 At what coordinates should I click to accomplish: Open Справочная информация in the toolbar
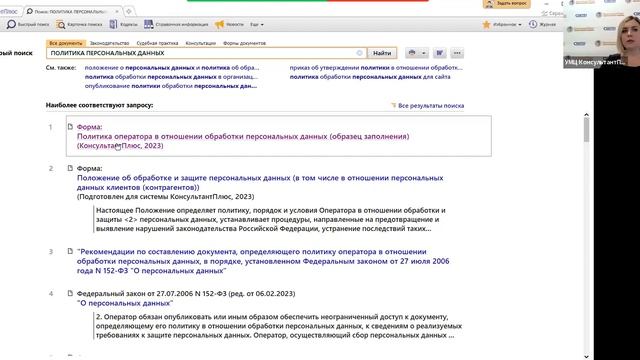tap(176, 24)
